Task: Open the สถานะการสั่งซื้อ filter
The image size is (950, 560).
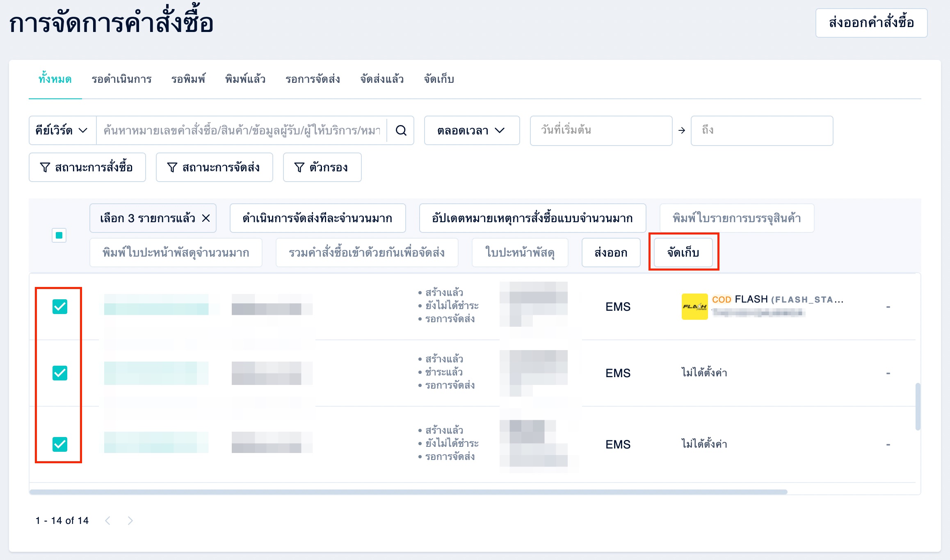Action: coord(87,167)
